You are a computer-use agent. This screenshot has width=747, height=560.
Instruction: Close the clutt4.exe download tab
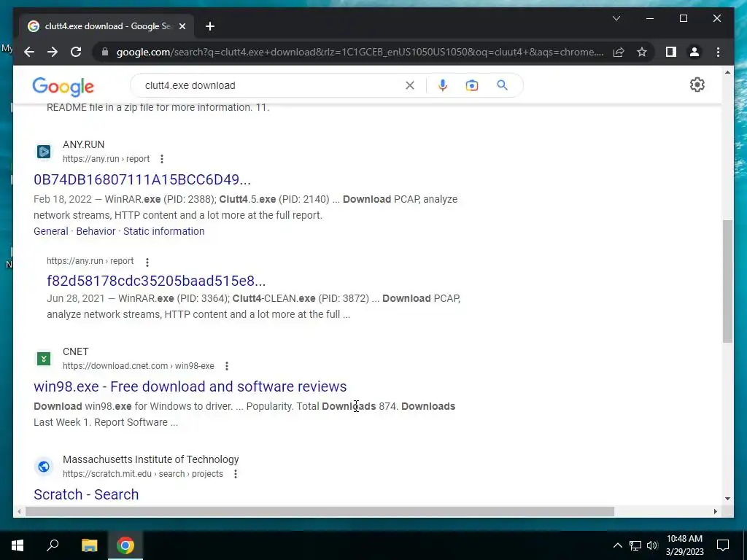tap(182, 26)
